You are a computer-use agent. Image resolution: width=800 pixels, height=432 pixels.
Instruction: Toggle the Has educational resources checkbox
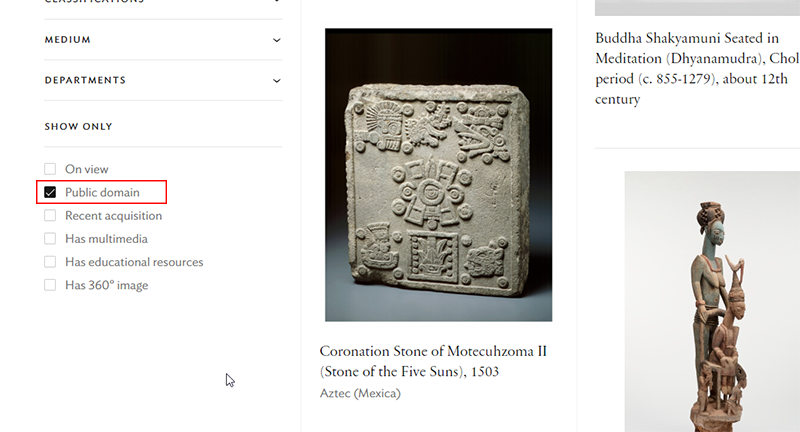coord(50,262)
